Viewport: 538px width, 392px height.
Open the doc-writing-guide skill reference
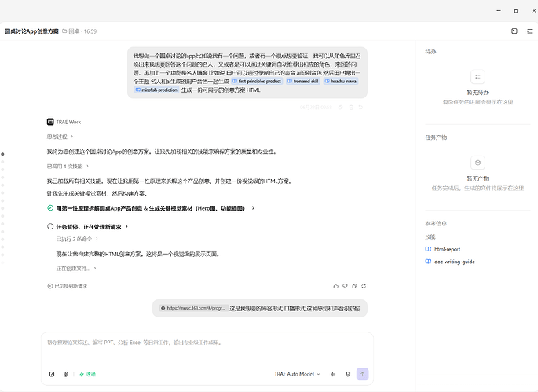[x=450, y=262]
